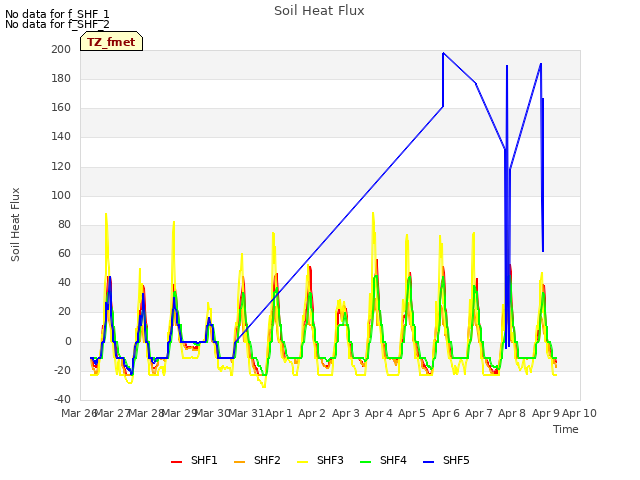Screen dimensions: 640x480
Task: Click the Soil Heat Flux chart title
Action: coord(319,11)
